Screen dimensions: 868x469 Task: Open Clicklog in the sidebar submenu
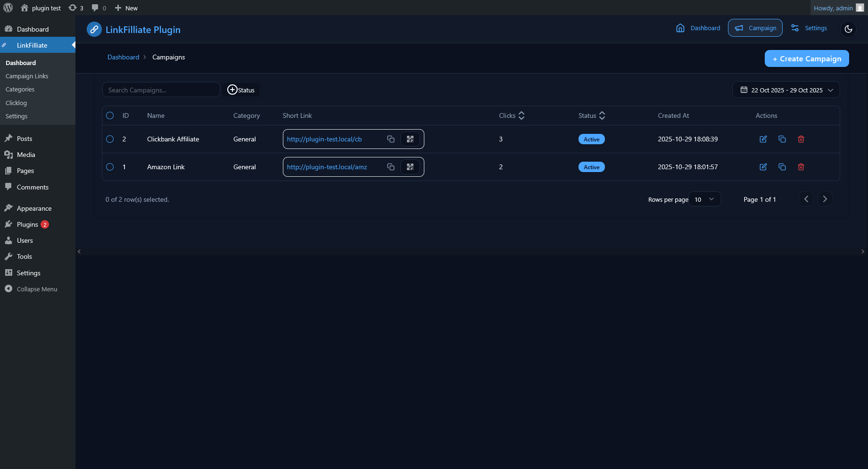16,103
